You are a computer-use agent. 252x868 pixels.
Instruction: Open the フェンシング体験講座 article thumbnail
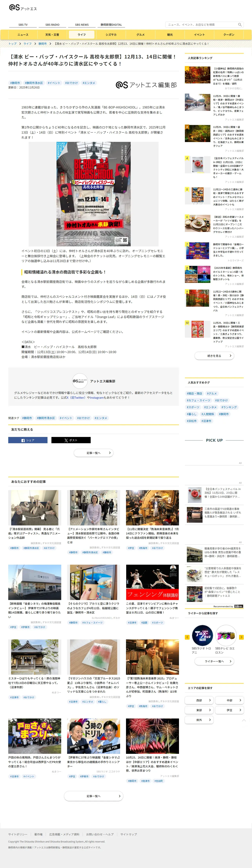click(x=152, y=582)
